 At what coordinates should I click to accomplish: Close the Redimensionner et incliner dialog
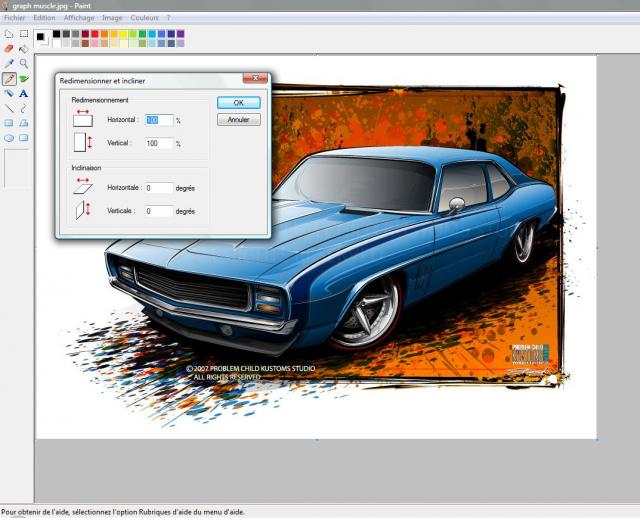pyautogui.click(x=255, y=78)
